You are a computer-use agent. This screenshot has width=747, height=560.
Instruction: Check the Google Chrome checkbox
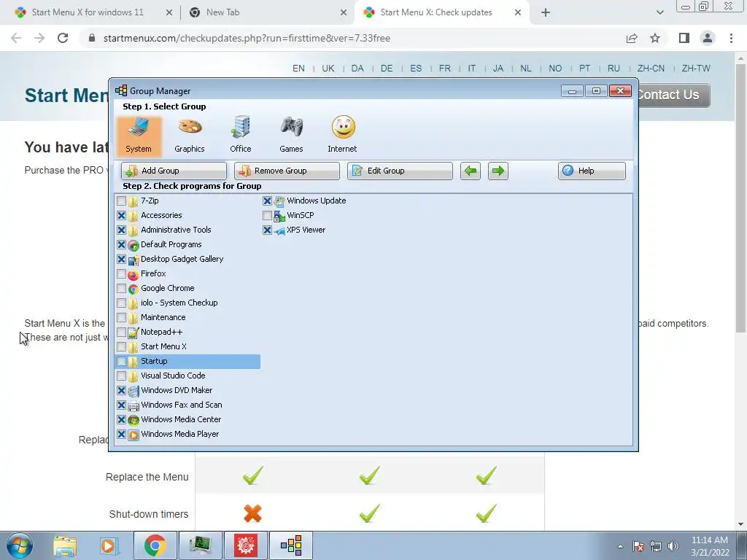(x=122, y=288)
